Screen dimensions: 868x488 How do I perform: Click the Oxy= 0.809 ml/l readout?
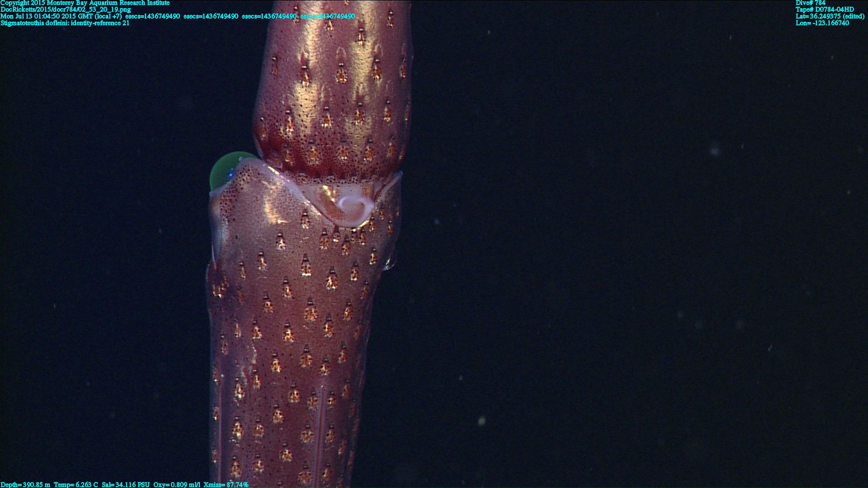(x=176, y=484)
